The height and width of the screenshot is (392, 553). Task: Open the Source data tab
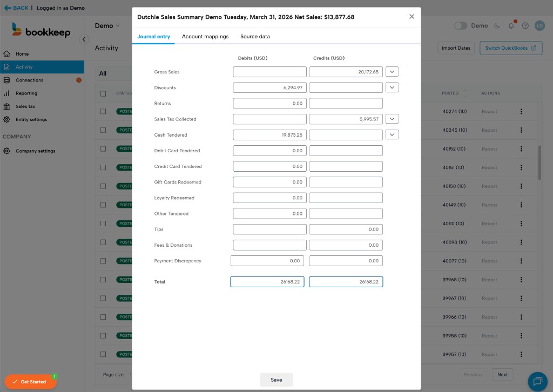(255, 37)
